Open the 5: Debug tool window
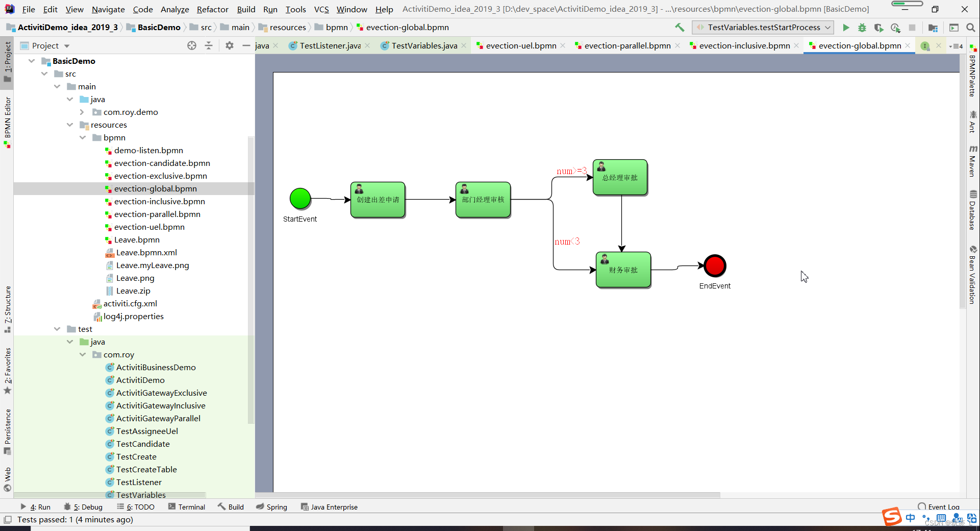This screenshot has width=980, height=531. tap(83, 507)
